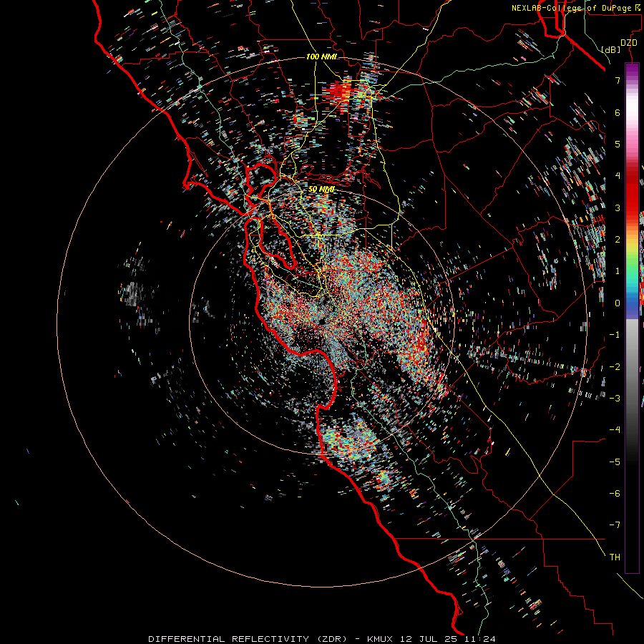
Task: Click the "-2" value on the dB scale
Action: click(x=615, y=367)
